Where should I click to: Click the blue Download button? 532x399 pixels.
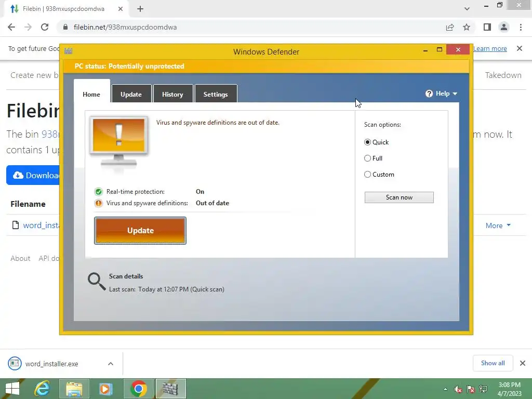click(x=33, y=175)
